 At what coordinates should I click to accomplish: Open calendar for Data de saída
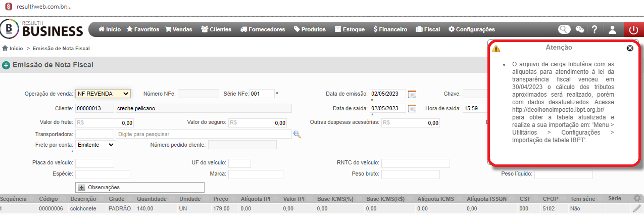point(412,108)
